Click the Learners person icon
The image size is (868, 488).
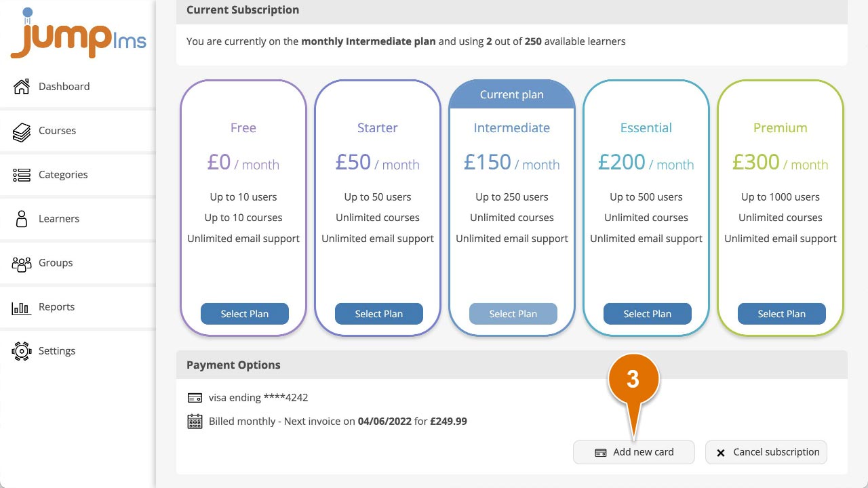click(x=22, y=218)
